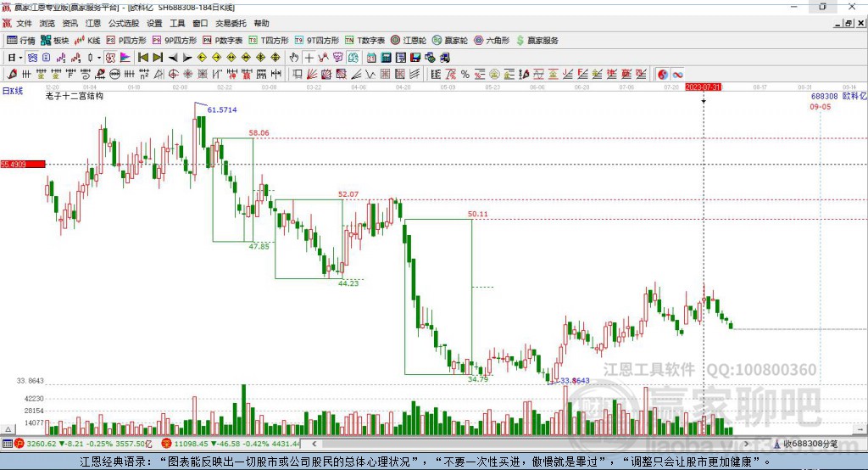Screen dimensions: 868x470
Task: Open the 交易委托 menu
Action: tap(231, 23)
